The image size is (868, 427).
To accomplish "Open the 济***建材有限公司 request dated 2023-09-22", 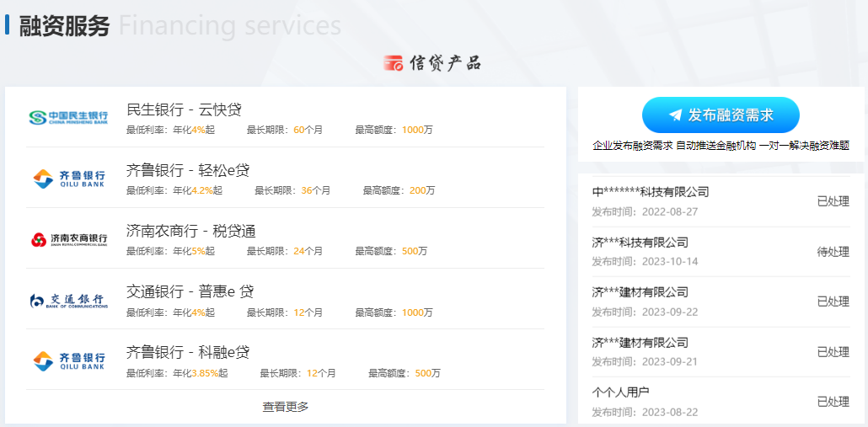I will [640, 292].
